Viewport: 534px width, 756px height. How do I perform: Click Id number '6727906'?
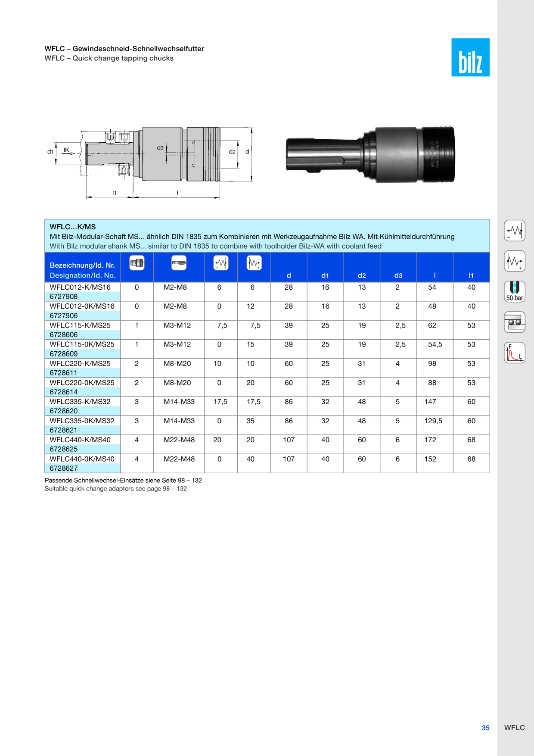coord(64,316)
